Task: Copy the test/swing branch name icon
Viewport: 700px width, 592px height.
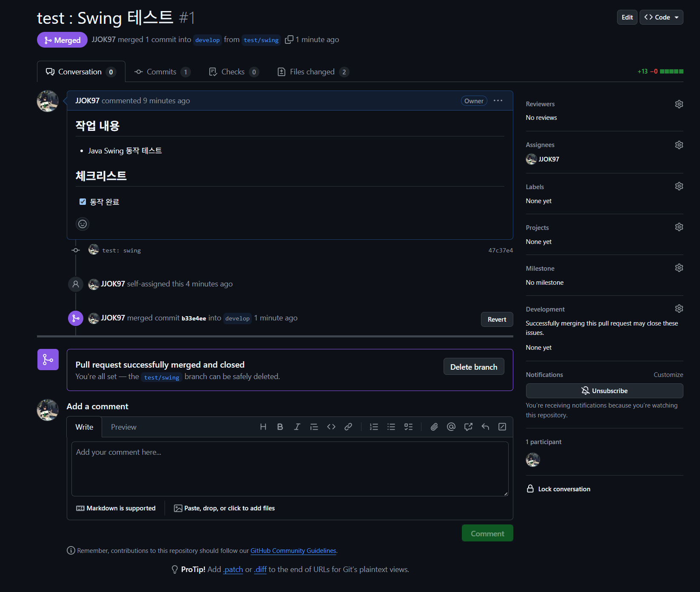Action: 289,40
